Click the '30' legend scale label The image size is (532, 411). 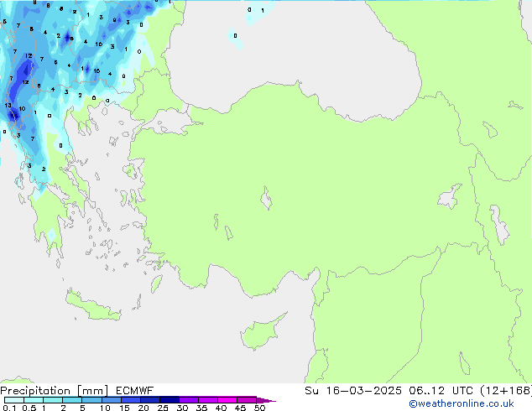click(x=182, y=408)
